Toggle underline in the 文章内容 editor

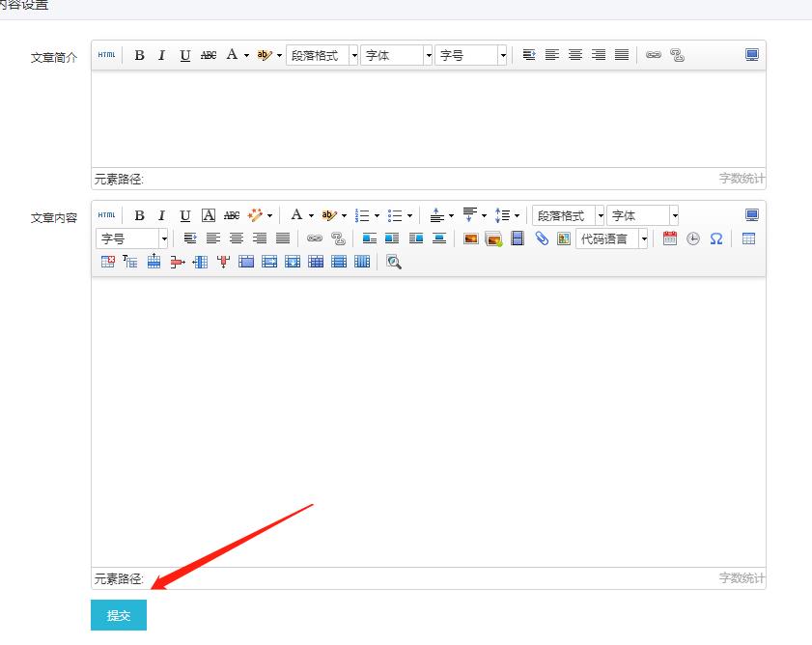click(185, 215)
